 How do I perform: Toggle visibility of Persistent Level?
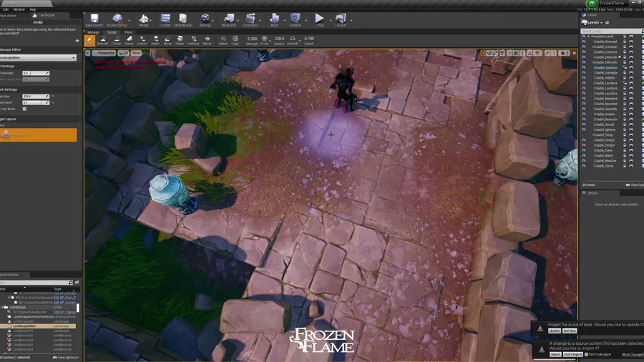coord(584,36)
